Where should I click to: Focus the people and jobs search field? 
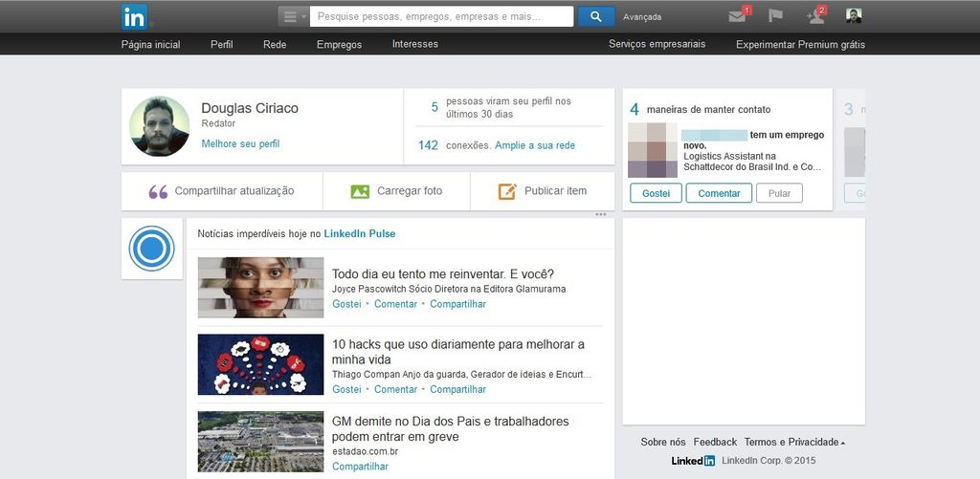pos(442,17)
